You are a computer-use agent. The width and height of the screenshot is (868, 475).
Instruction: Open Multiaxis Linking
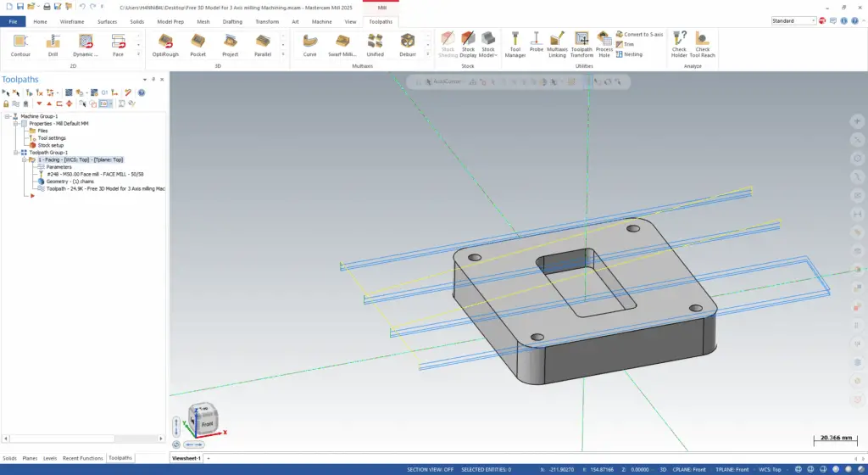(558, 44)
